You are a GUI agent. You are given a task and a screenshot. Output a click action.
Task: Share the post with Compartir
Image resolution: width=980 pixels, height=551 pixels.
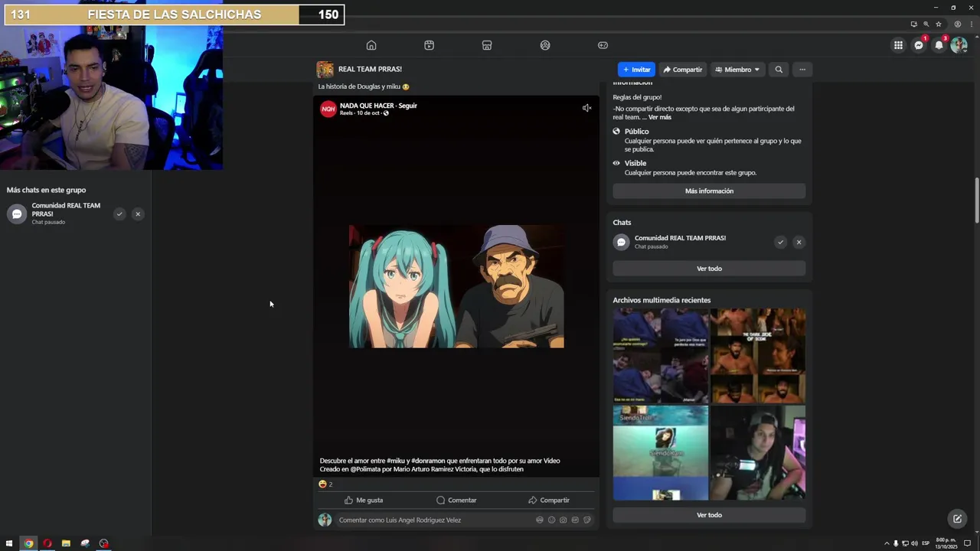(x=549, y=500)
